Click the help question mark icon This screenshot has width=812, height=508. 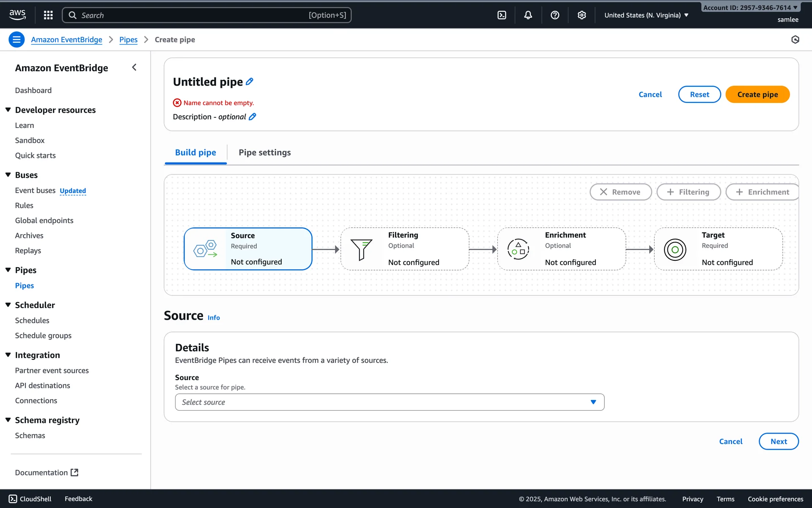555,15
